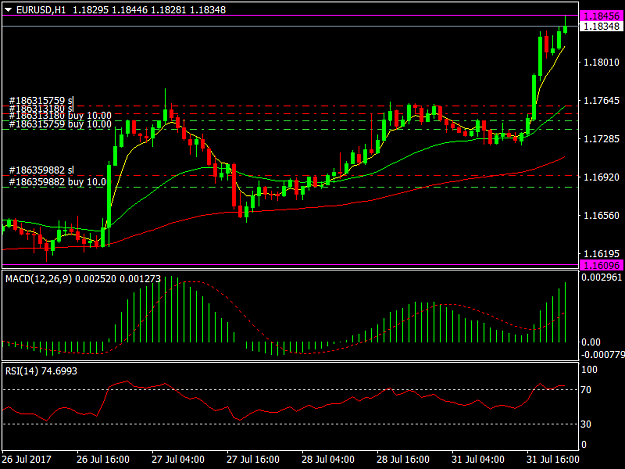Click the 27 Jul 04:00 time label
The height and width of the screenshot is (469, 625).
pyautogui.click(x=178, y=459)
